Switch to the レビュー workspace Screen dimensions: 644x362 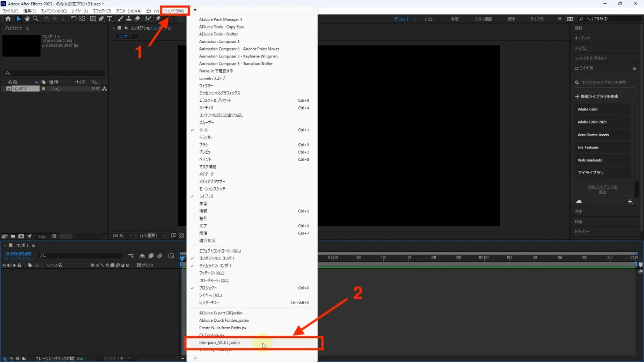click(x=430, y=19)
